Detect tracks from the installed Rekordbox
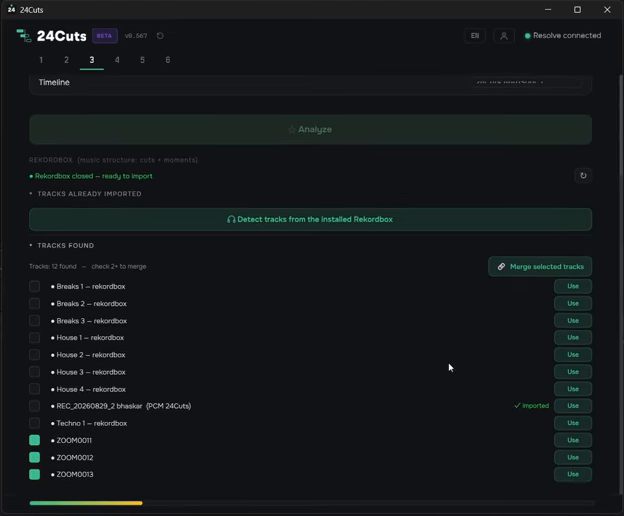This screenshot has height=516, width=624. coord(310,220)
